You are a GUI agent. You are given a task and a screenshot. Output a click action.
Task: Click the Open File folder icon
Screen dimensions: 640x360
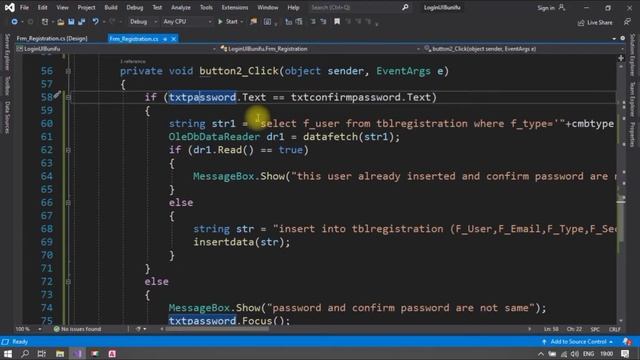pyautogui.click(x=61, y=22)
